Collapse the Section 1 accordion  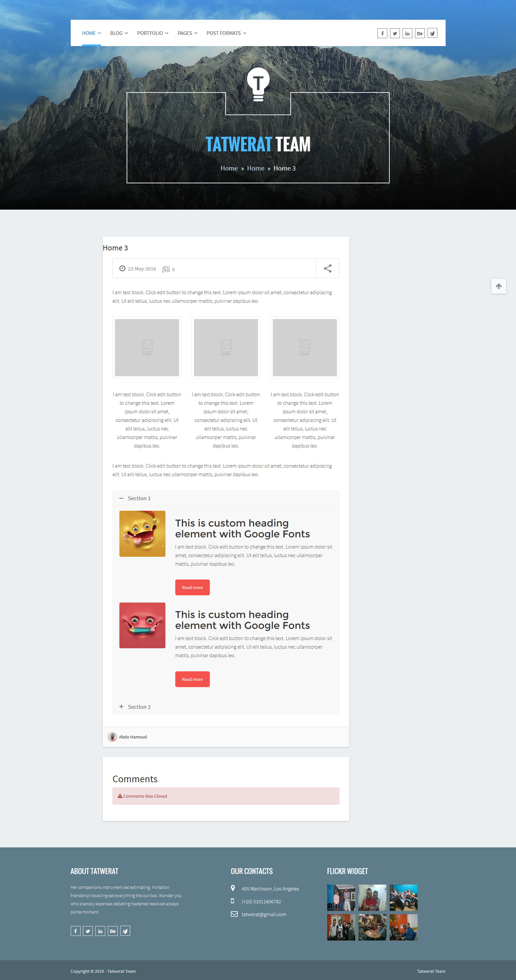(x=226, y=498)
